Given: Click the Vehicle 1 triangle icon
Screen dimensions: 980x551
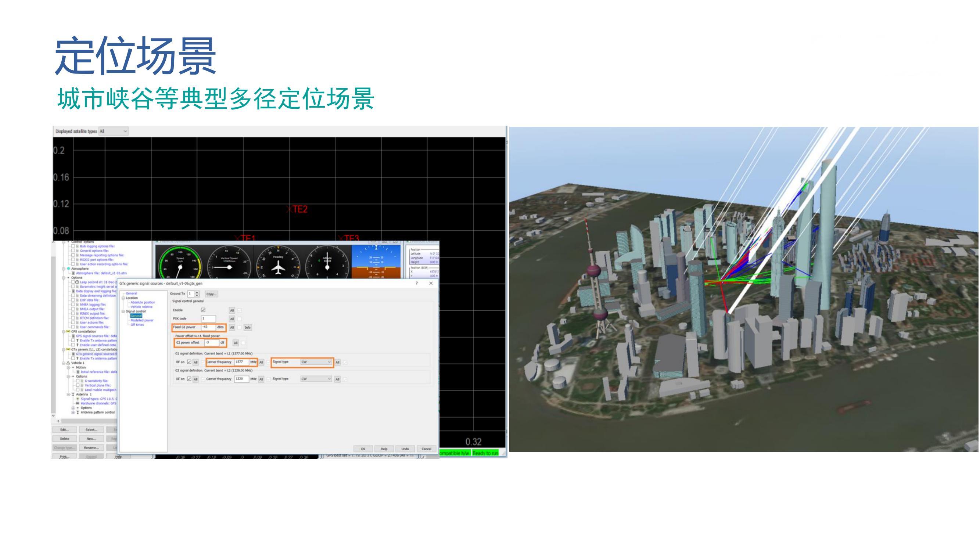Looking at the screenshot, I should coord(68,363).
